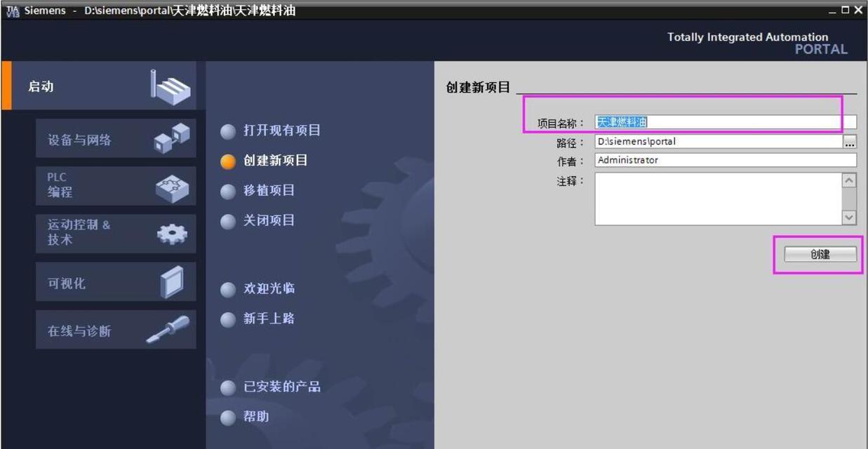Viewport: 868px width, 449px height.
Task: Open PLC 编程 portal entry
Action: pyautogui.click(x=116, y=186)
